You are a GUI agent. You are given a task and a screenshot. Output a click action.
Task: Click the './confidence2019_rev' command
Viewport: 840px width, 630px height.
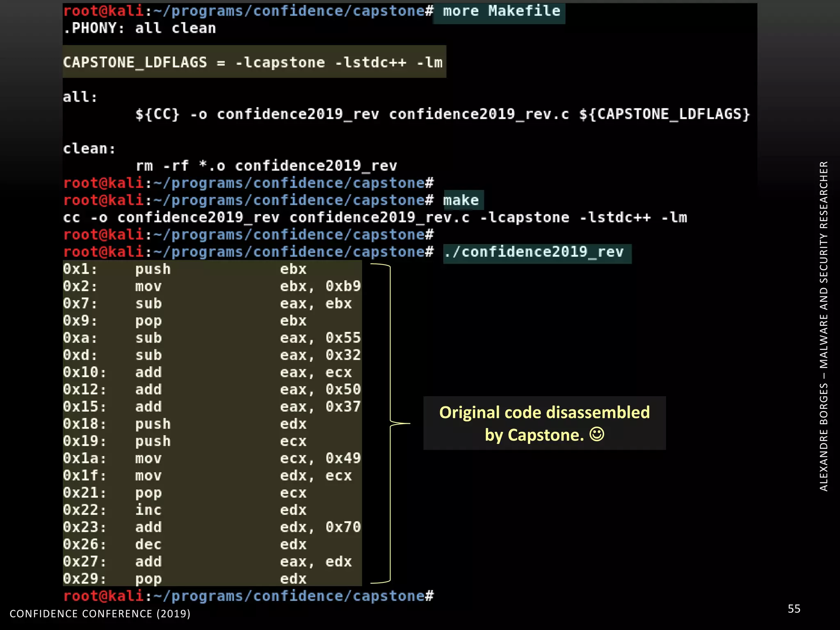click(534, 251)
